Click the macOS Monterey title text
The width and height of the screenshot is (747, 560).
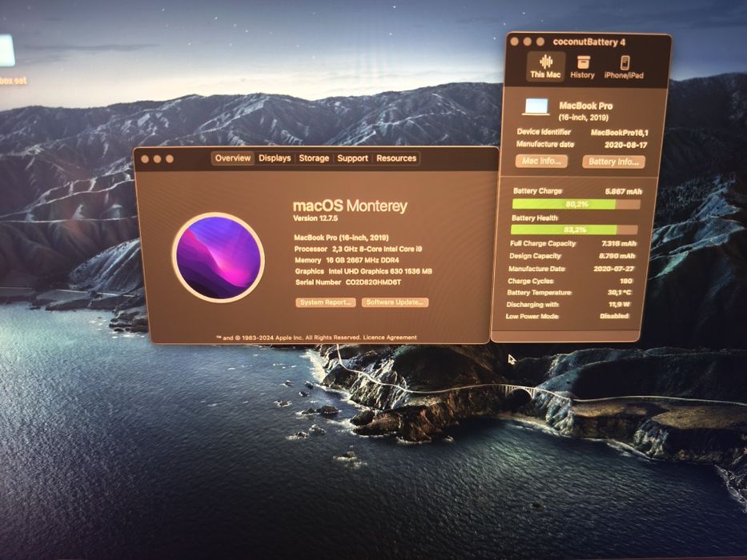(x=350, y=206)
